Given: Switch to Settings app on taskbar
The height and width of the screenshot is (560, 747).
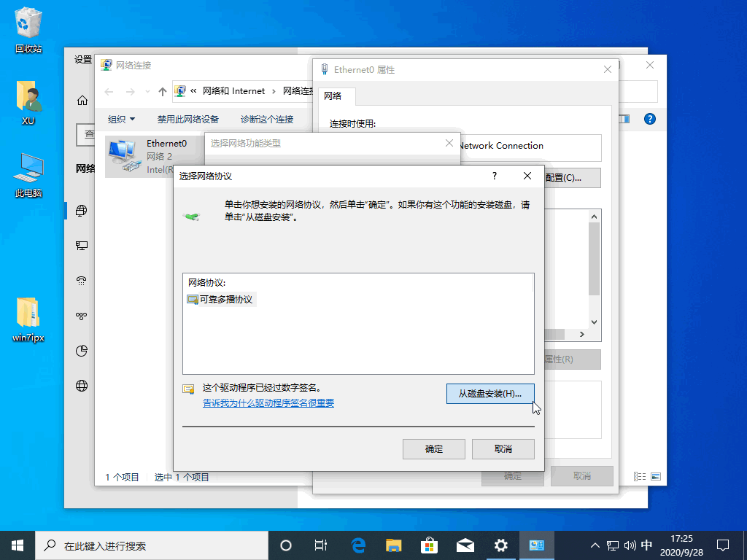Looking at the screenshot, I should [500, 545].
